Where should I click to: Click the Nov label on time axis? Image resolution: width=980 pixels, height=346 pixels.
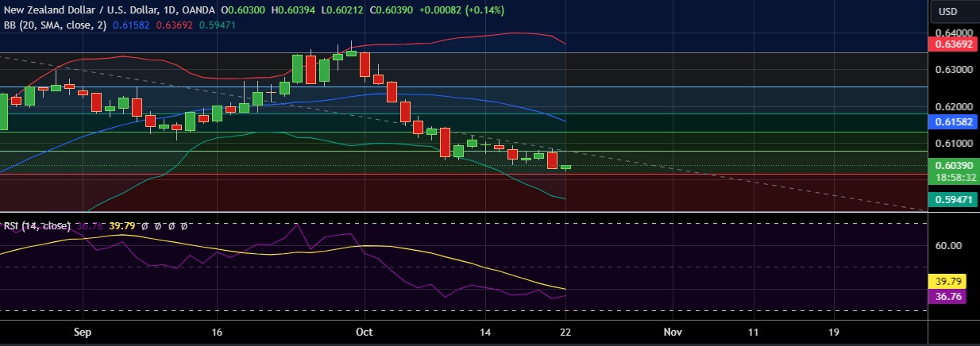[x=673, y=332]
